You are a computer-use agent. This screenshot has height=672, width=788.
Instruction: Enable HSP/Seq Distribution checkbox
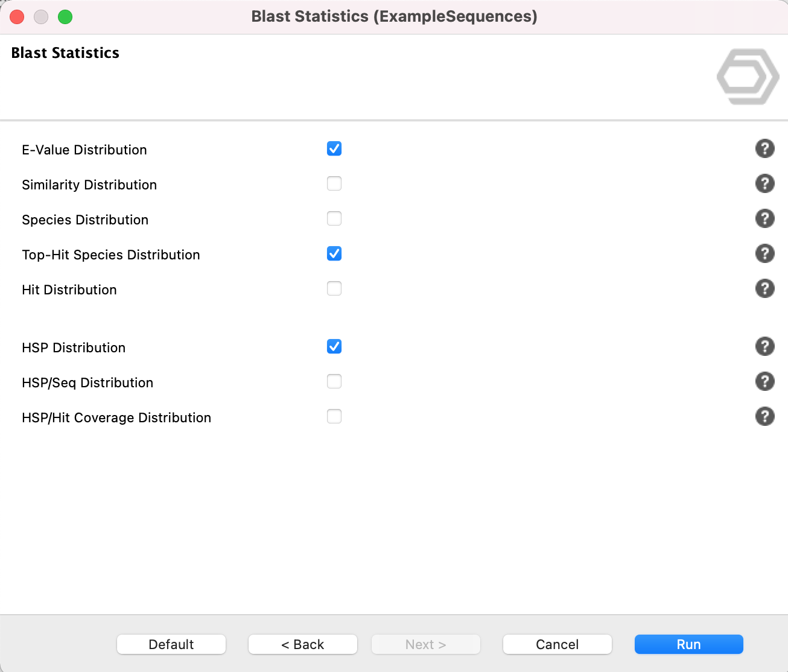coord(334,381)
